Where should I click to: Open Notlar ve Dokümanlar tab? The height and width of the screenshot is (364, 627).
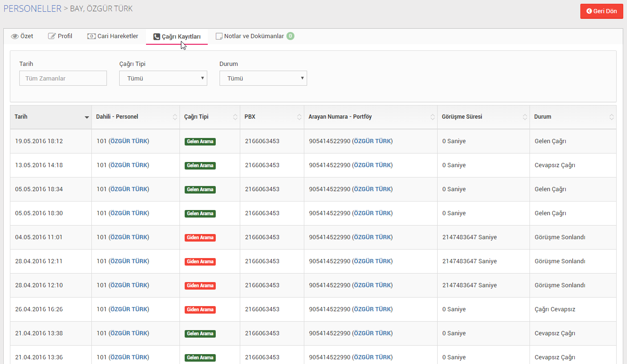pos(254,36)
